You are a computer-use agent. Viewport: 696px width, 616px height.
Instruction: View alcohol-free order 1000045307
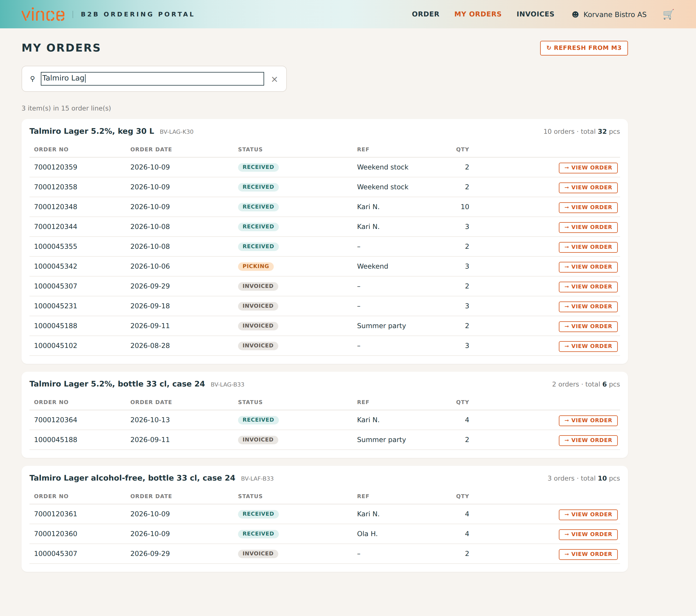click(588, 554)
